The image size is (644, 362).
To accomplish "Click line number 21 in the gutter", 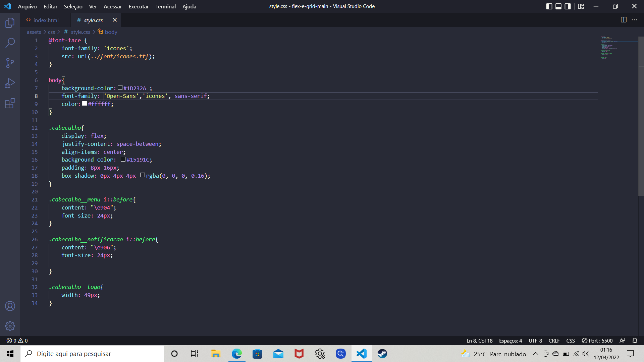I will pyautogui.click(x=35, y=199).
